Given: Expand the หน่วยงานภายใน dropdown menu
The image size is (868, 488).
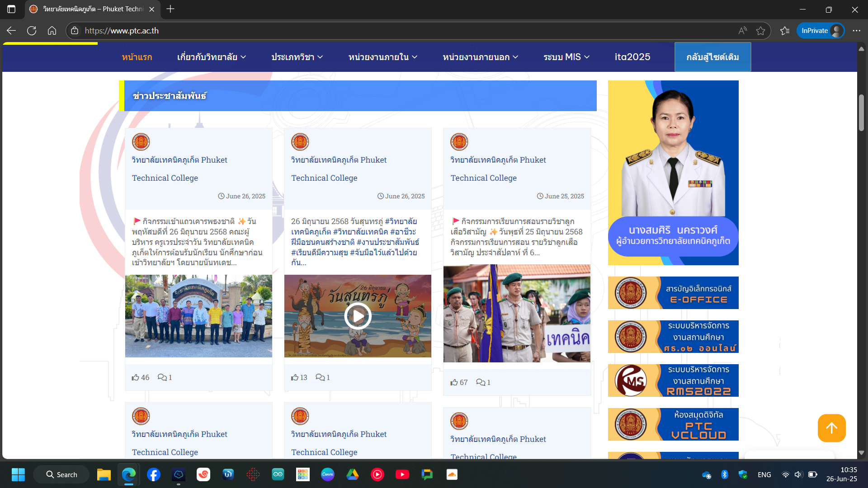Looking at the screenshot, I should point(383,57).
